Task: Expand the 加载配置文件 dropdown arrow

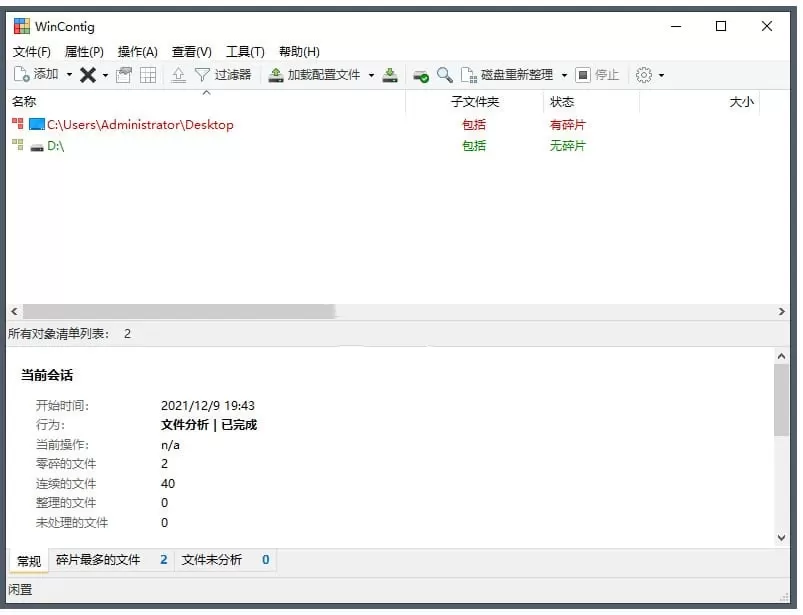Action: pos(371,75)
